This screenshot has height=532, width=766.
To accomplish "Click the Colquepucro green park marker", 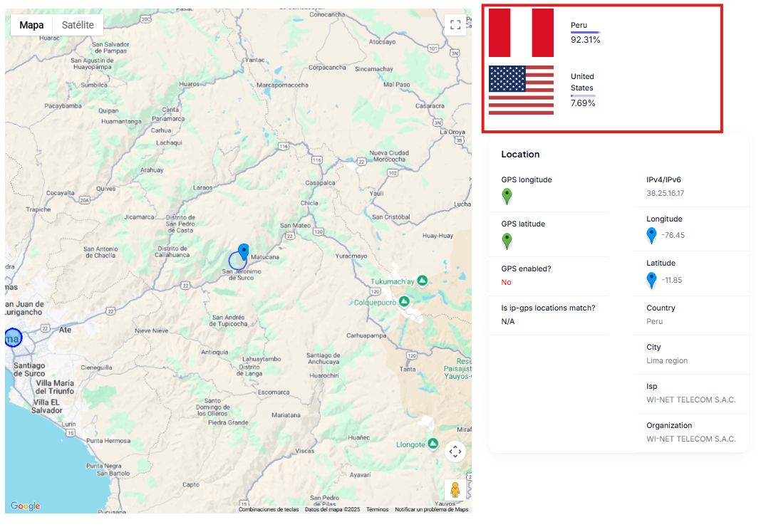I will (x=404, y=302).
